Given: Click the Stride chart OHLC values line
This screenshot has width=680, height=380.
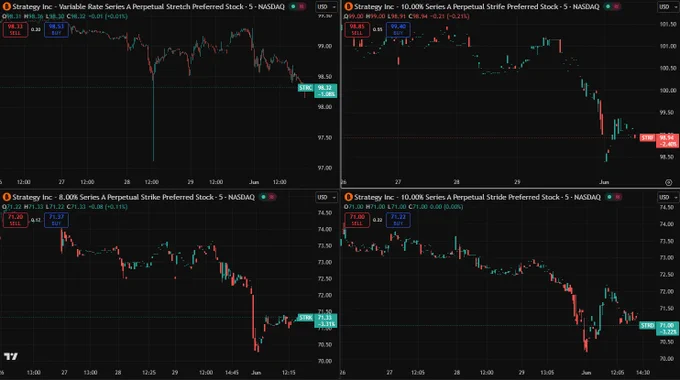Looking at the screenshot, I should pos(403,206).
